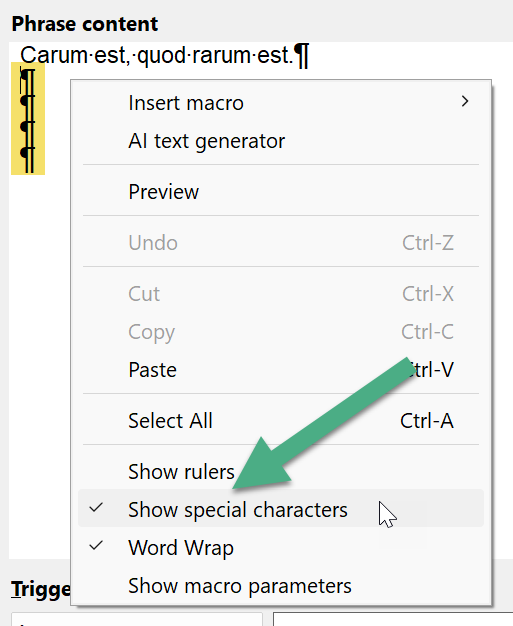Open the AI text generator
The width and height of the screenshot is (513, 626).
click(281, 141)
